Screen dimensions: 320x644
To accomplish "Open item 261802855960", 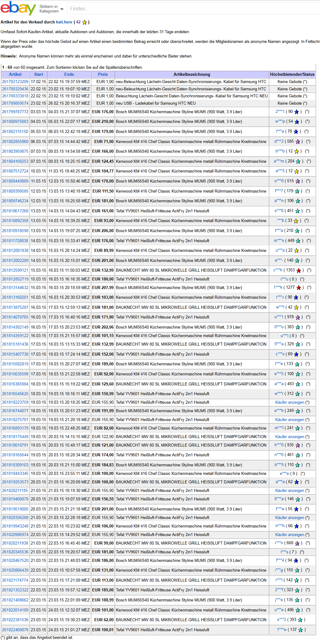I will pos(15,141).
